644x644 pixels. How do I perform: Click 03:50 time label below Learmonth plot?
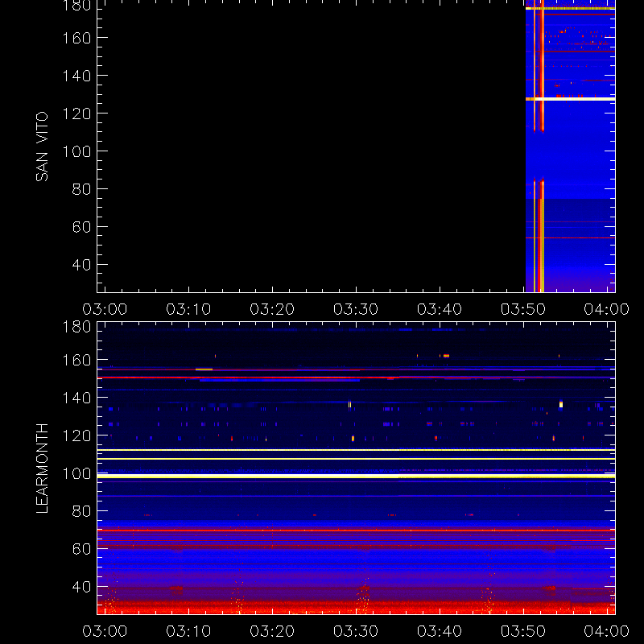(x=523, y=631)
